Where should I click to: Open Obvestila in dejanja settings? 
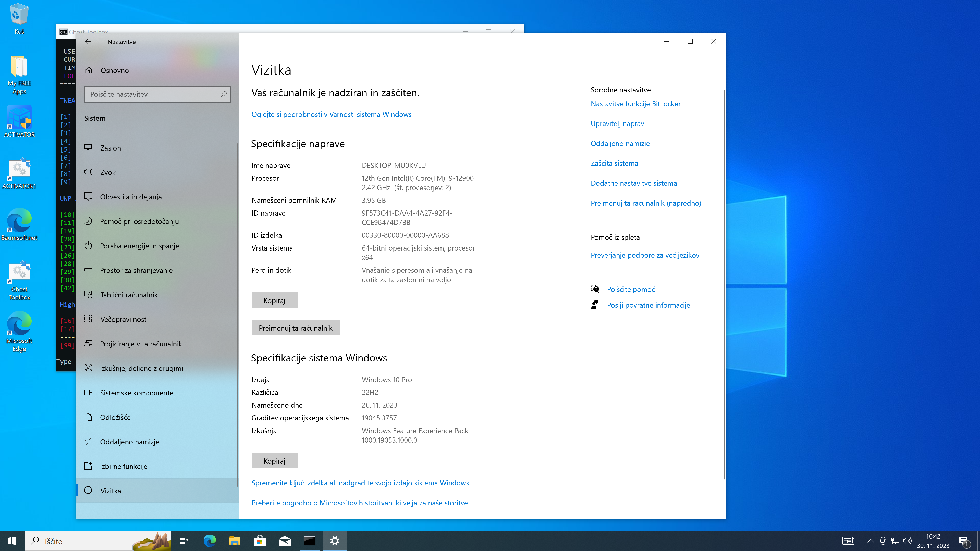point(157,197)
